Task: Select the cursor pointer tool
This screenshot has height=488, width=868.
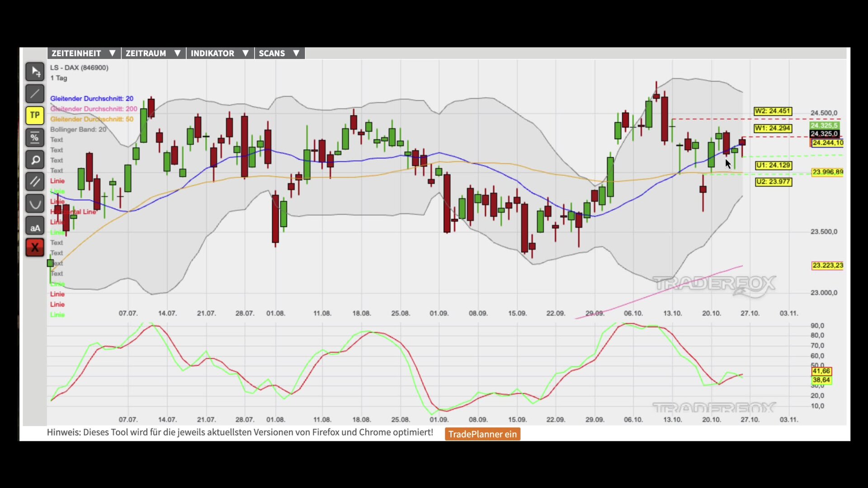Action: [x=35, y=71]
